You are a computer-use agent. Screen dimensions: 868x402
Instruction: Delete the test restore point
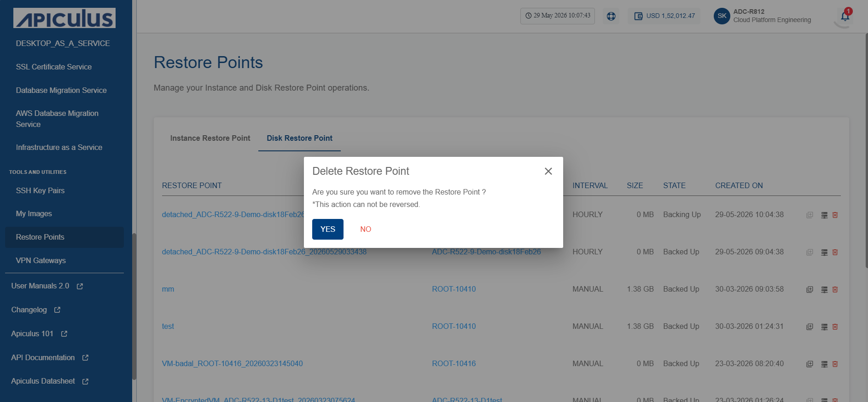[835, 327]
